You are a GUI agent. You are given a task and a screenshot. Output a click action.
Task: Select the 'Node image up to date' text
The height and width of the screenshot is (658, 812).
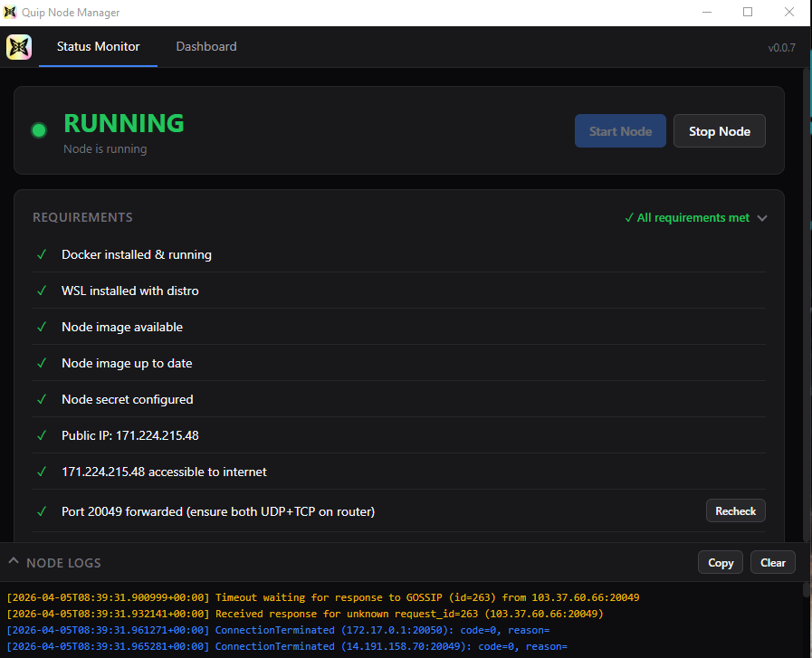pyautogui.click(x=127, y=364)
